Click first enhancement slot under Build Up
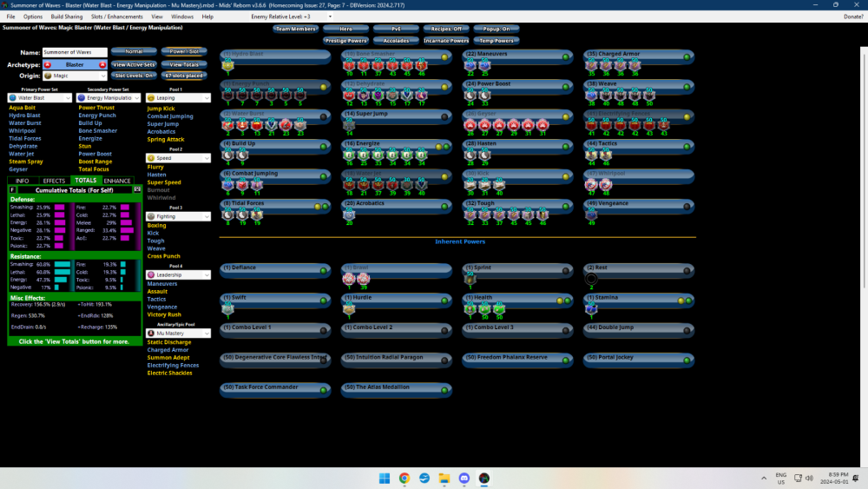Image resolution: width=868 pixels, height=489 pixels. tap(227, 155)
